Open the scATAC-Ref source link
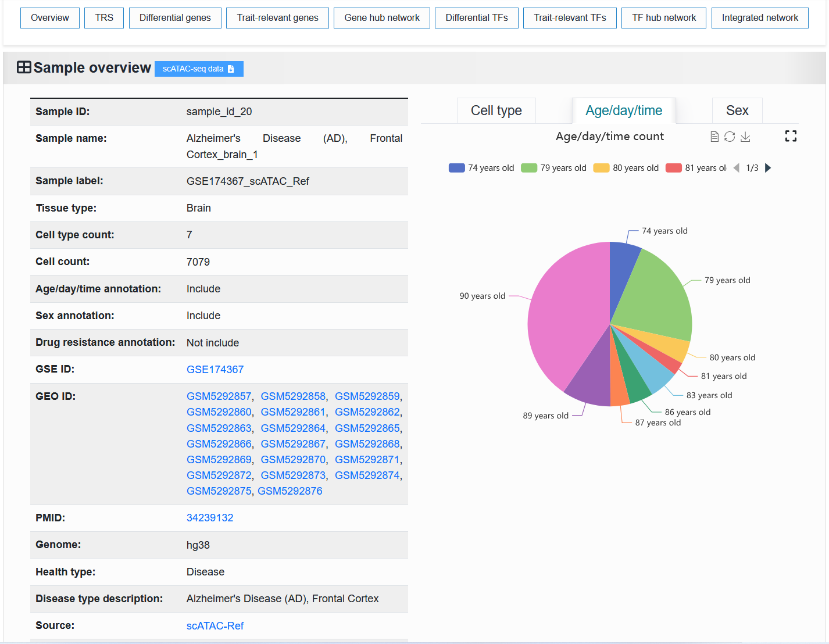This screenshot has height=644, width=829. (x=215, y=626)
